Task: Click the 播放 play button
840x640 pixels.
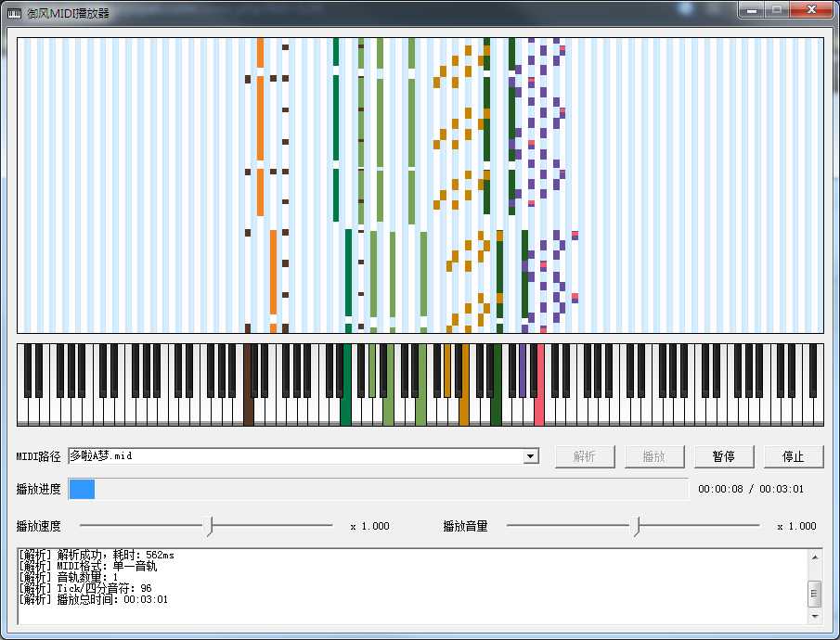Action: (654, 456)
